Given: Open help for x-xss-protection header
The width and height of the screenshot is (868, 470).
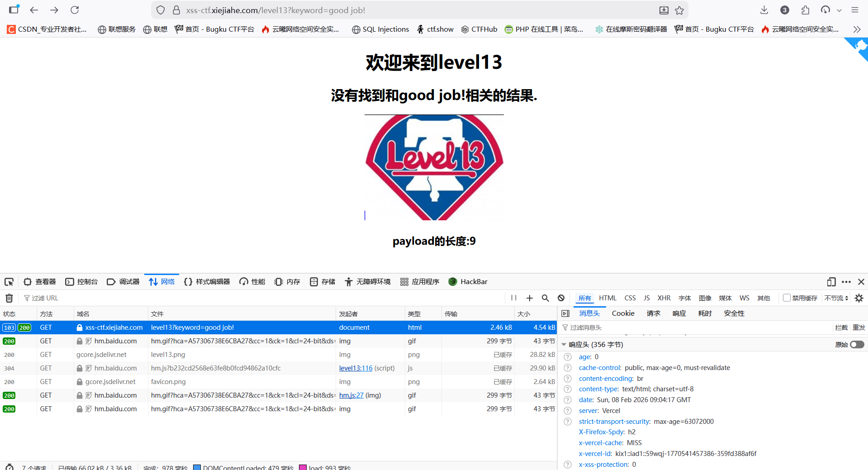Looking at the screenshot, I should (x=568, y=465).
